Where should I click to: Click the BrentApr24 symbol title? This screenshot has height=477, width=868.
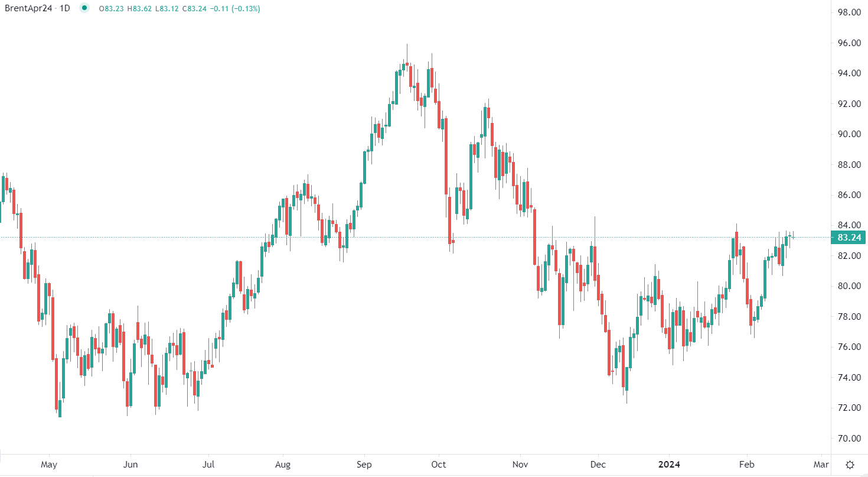coord(27,9)
